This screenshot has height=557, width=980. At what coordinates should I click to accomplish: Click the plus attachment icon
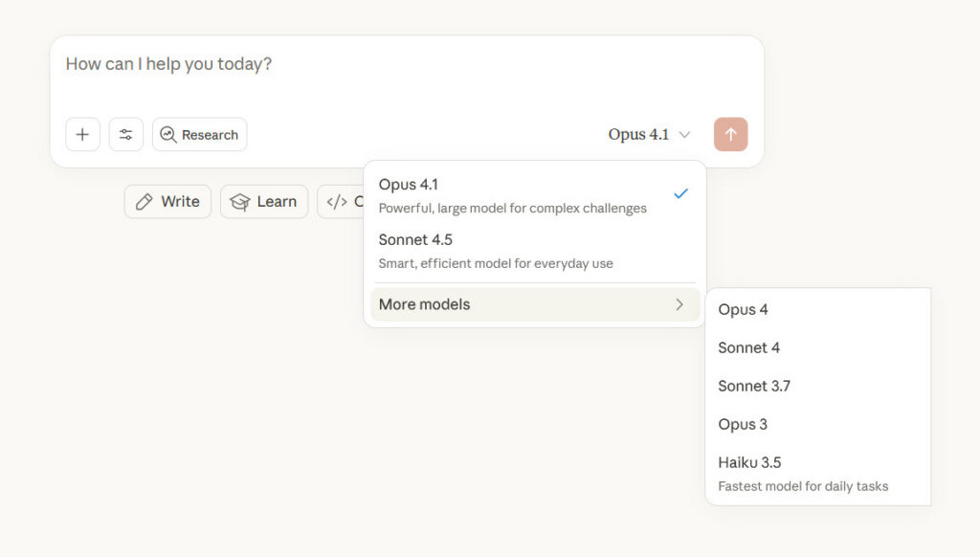tap(82, 134)
